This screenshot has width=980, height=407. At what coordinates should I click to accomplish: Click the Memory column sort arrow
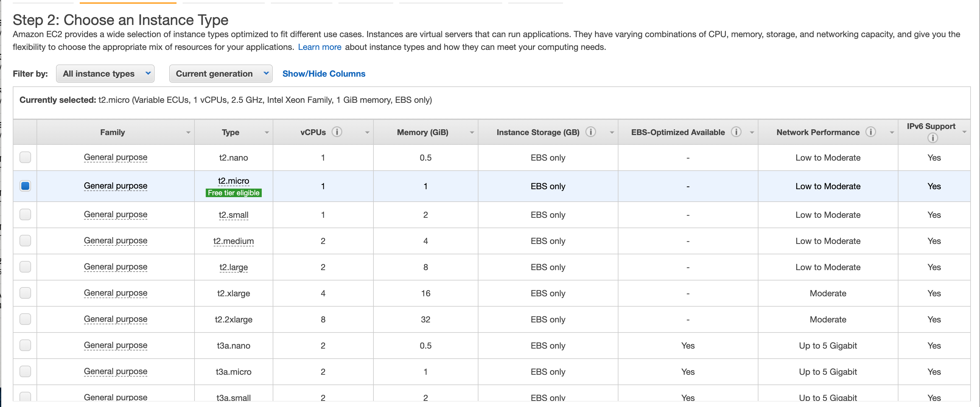tap(472, 132)
